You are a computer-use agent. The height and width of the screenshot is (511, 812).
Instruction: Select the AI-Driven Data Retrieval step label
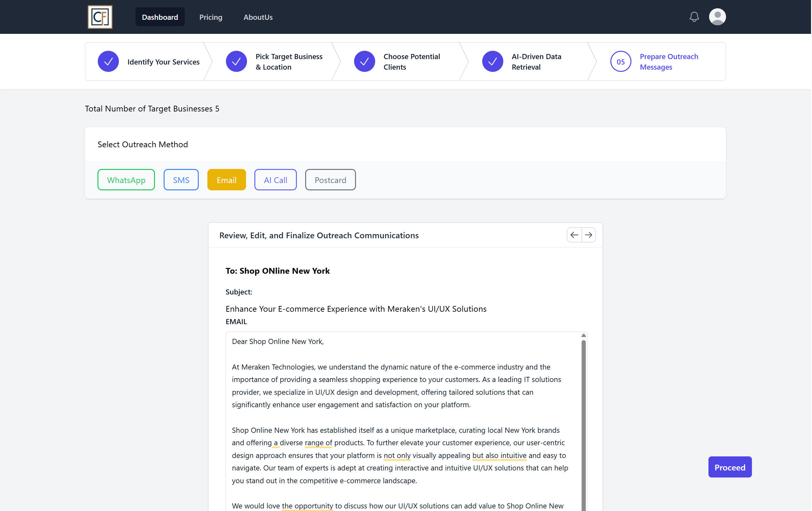537,62
